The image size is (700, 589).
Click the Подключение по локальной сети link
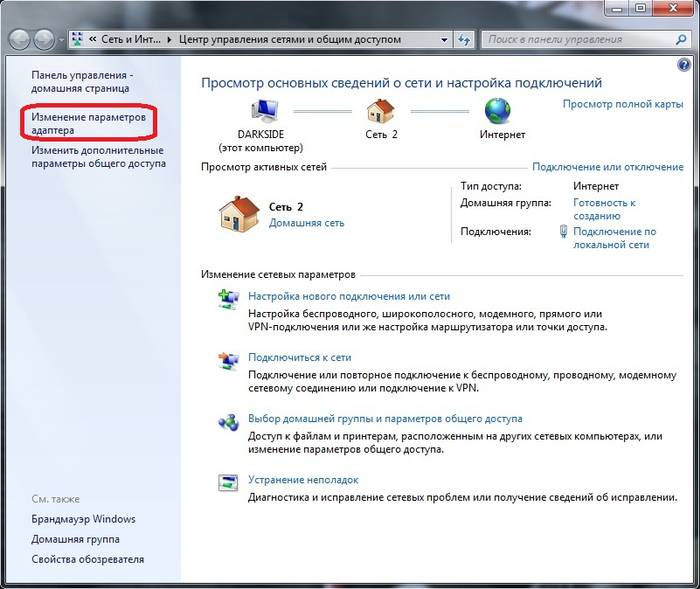point(614,238)
